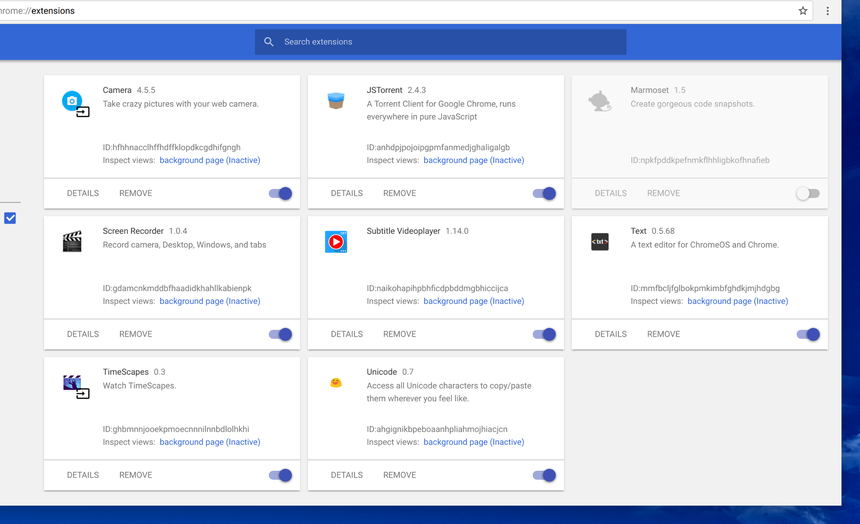The height and width of the screenshot is (524, 860).
Task: Click the Subtitle Videoplayer play icon
Action: click(336, 242)
